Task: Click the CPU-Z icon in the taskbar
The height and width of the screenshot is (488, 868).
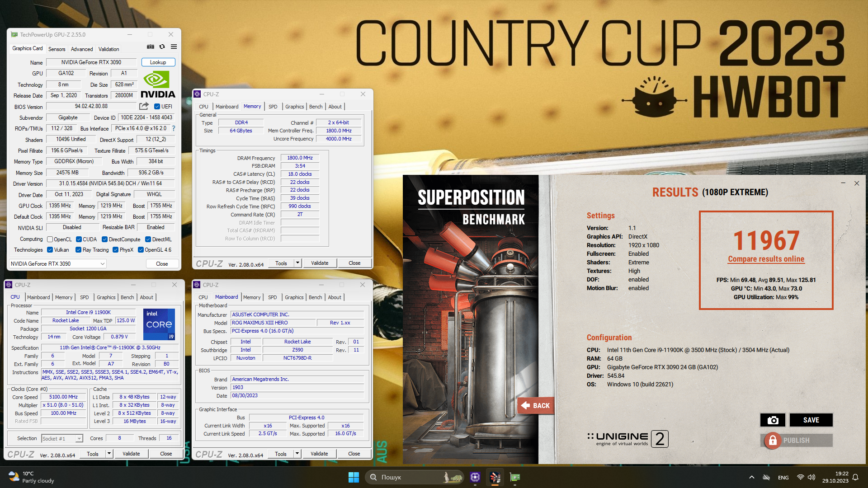Action: pos(475,477)
